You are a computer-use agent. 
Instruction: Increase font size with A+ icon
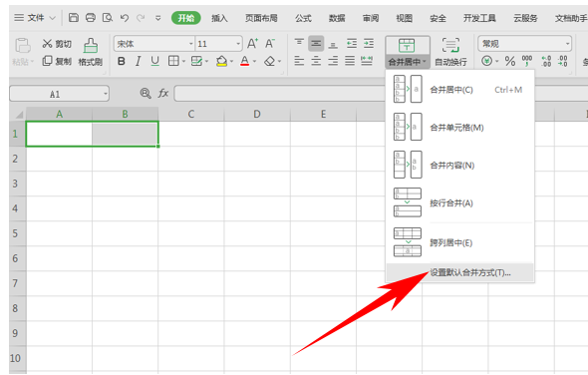click(252, 44)
